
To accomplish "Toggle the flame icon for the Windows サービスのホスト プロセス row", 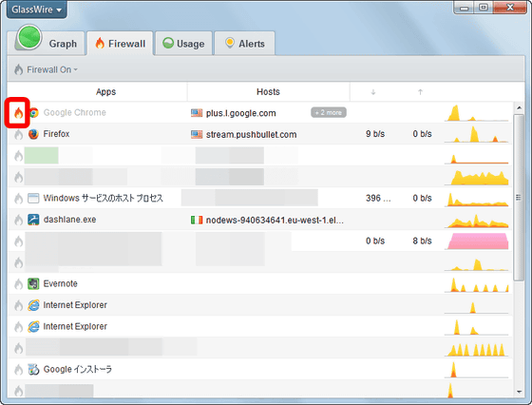I will click(x=18, y=199).
